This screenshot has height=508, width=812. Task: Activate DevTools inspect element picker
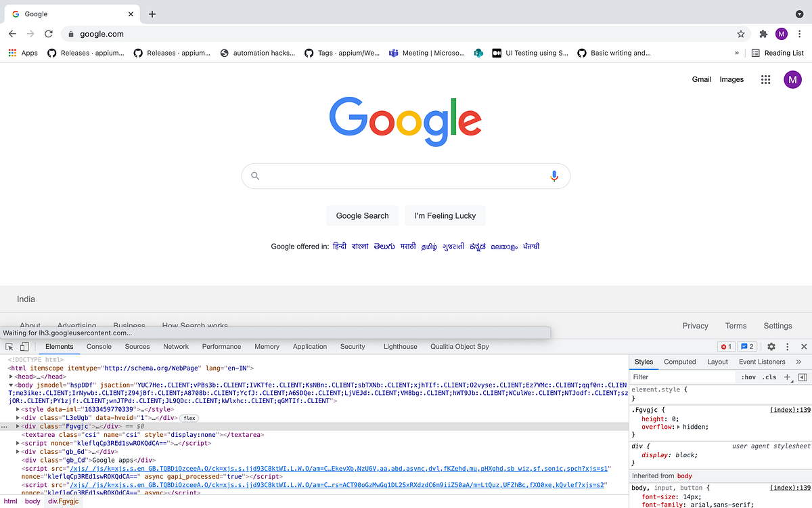[x=10, y=346]
